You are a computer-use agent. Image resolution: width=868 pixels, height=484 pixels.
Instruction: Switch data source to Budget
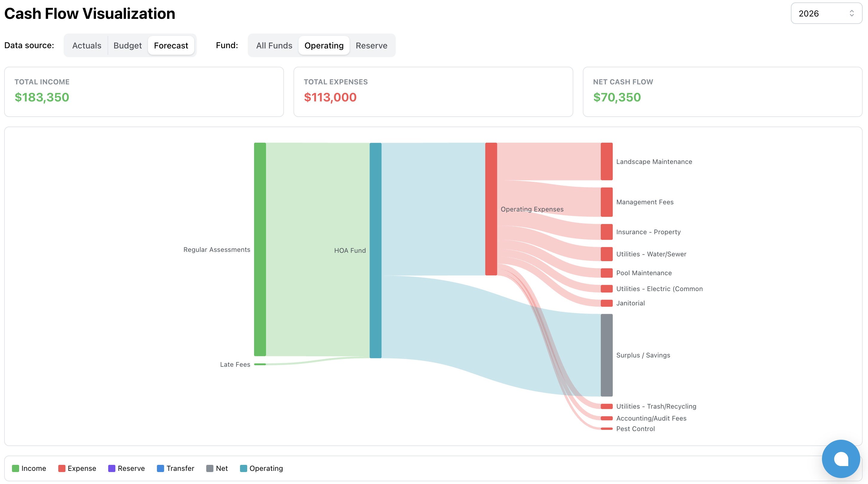127,45
